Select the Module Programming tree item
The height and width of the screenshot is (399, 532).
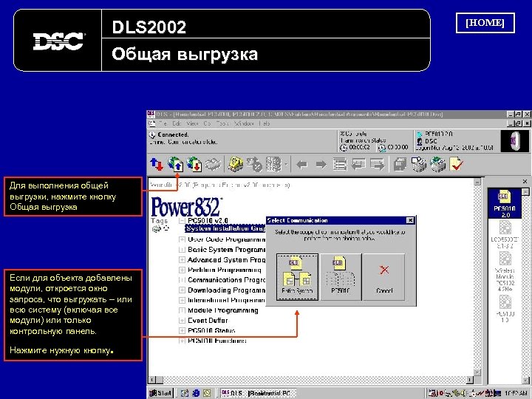pyautogui.click(x=223, y=310)
